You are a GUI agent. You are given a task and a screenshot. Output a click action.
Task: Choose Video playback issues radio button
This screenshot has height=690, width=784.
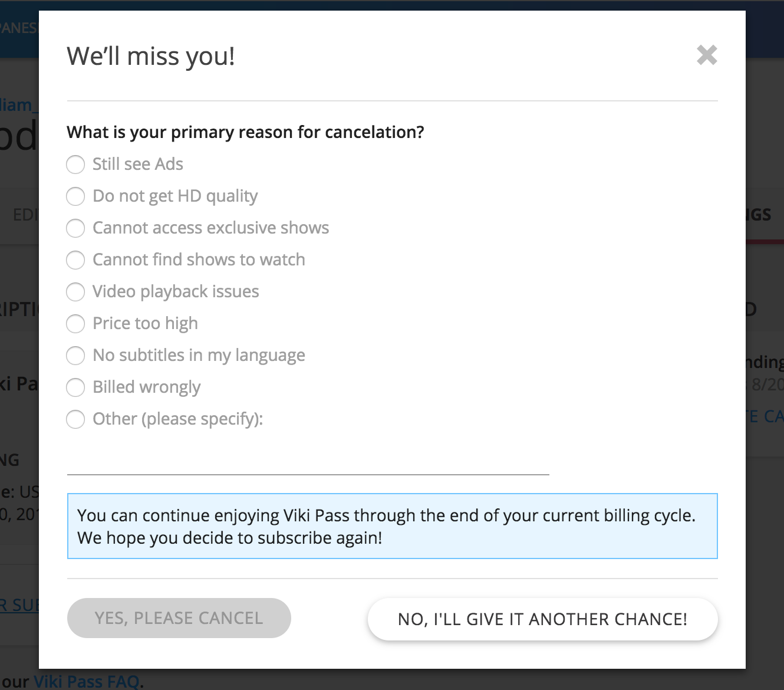click(75, 292)
